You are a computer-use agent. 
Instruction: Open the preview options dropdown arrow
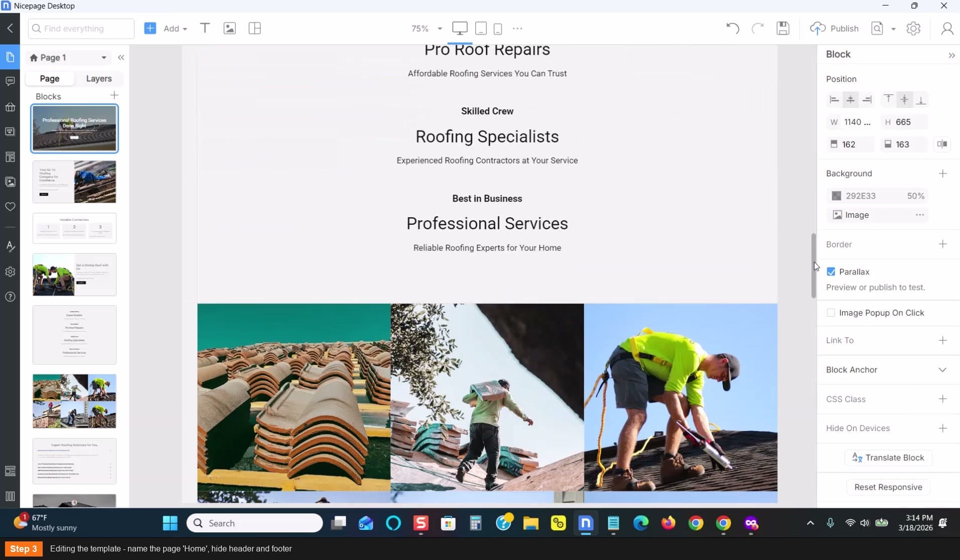893,29
